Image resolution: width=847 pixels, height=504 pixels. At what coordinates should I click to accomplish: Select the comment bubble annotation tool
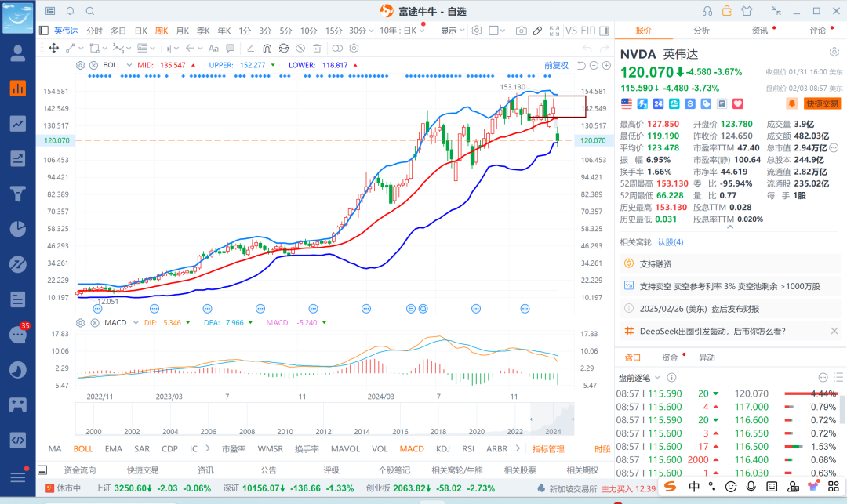tap(230, 49)
